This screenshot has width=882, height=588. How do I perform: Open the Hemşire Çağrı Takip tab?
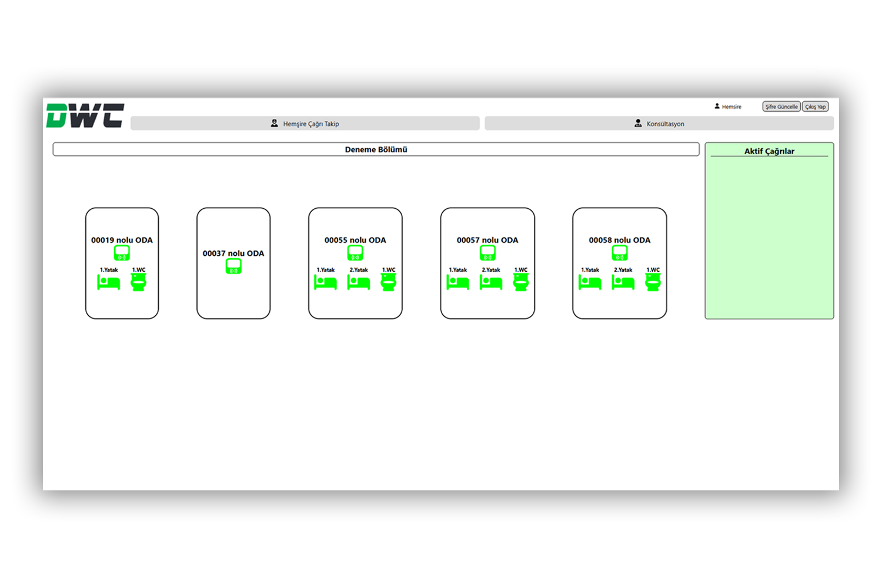[305, 123]
